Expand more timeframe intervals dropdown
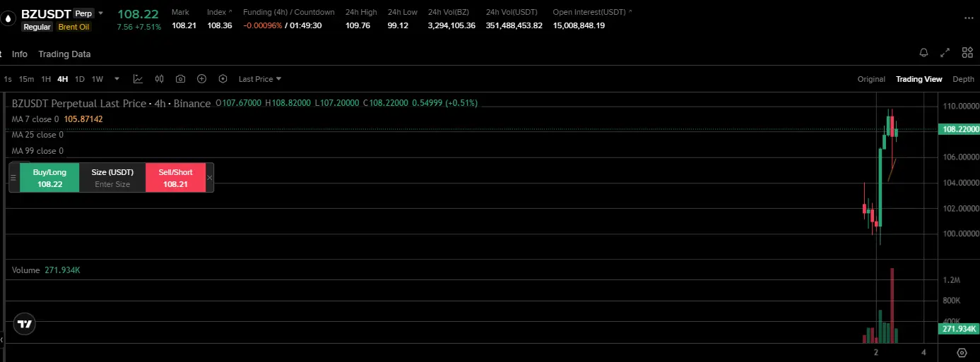Image resolution: width=980 pixels, height=362 pixels. [x=117, y=79]
